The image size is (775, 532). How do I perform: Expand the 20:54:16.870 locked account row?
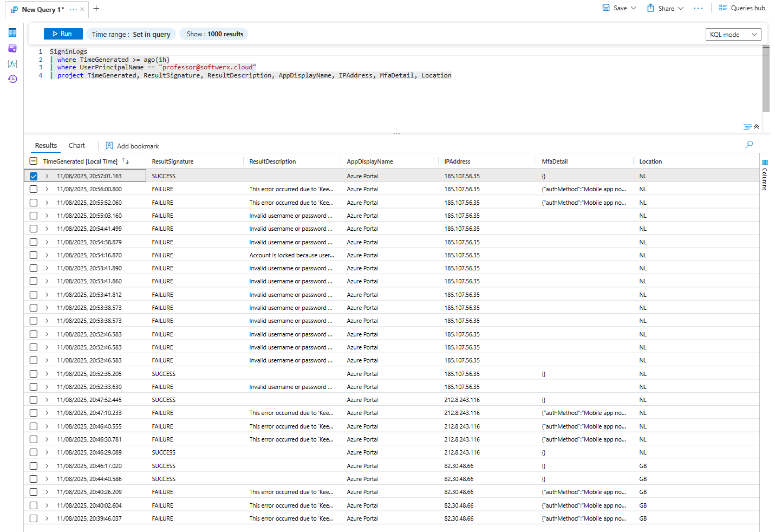coord(47,255)
